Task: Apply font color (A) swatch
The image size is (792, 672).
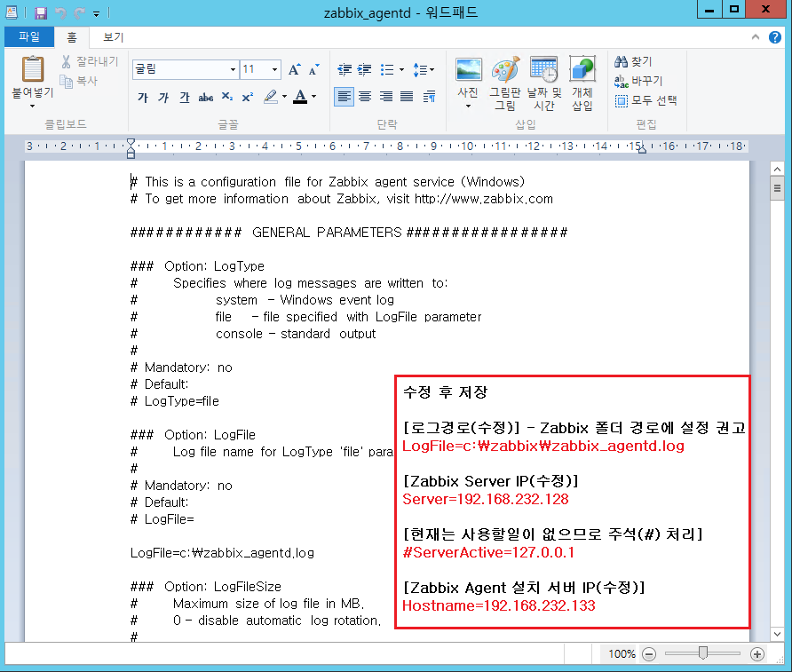Action: [x=300, y=97]
